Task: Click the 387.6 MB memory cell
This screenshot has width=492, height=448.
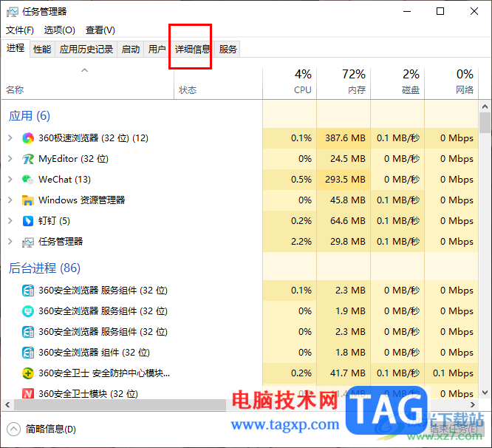Action: pos(344,138)
